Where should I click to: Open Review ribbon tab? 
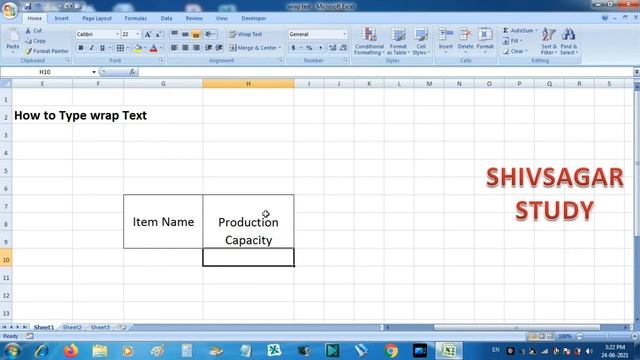194,18
